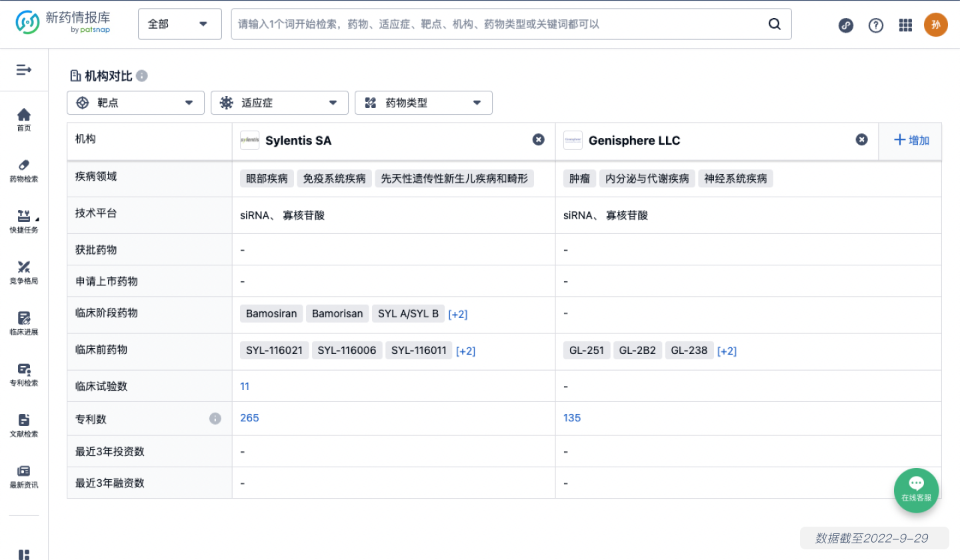This screenshot has width=960, height=560.
Task: Open the orange user avatar 孙
Action: coord(935,25)
